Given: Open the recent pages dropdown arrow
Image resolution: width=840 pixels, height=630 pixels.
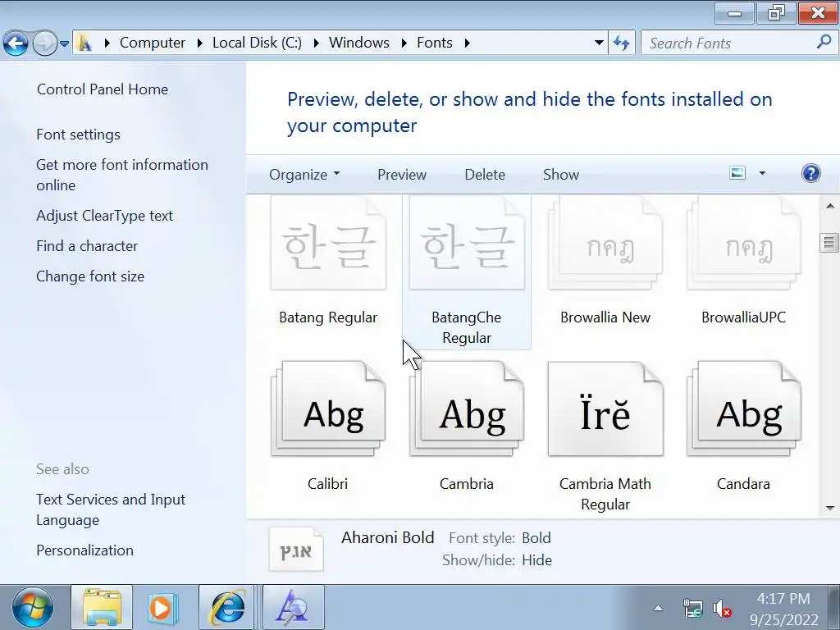Looking at the screenshot, I should (64, 44).
